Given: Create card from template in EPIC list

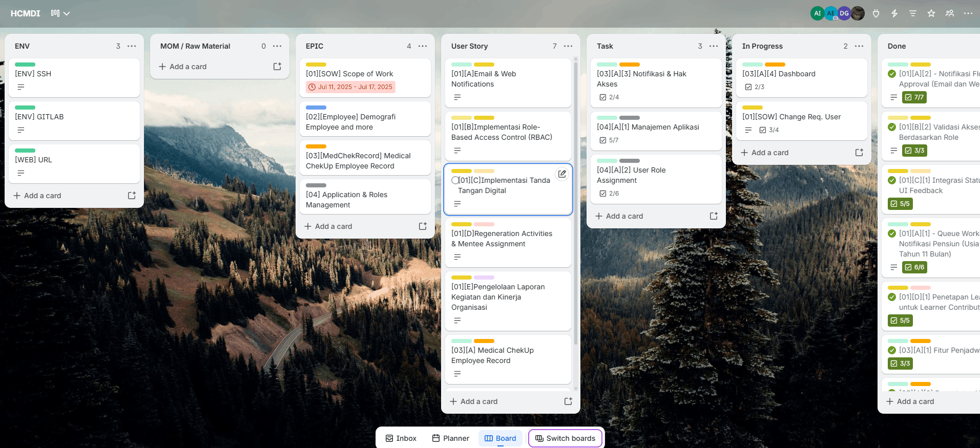Looking at the screenshot, I should [423, 226].
